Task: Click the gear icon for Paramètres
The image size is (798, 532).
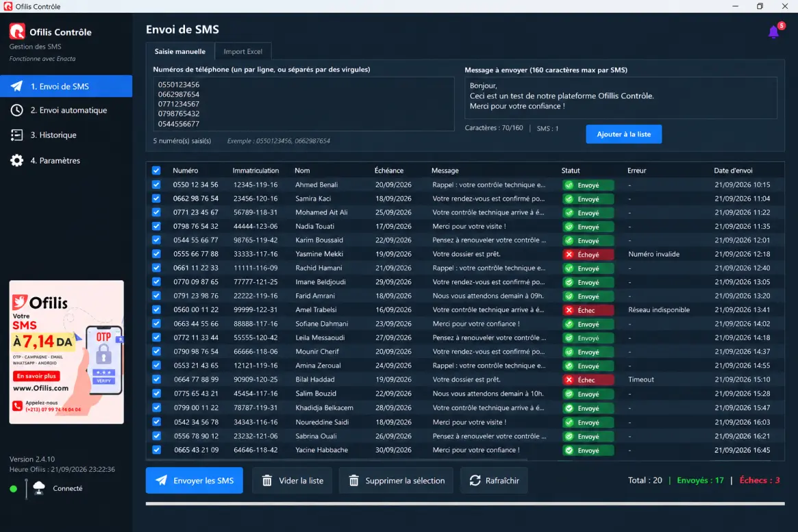Action: tap(16, 160)
